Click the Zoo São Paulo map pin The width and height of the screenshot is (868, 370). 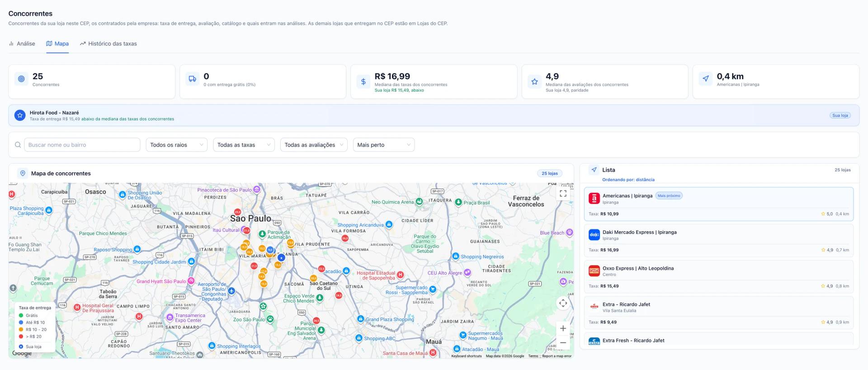[x=270, y=319]
